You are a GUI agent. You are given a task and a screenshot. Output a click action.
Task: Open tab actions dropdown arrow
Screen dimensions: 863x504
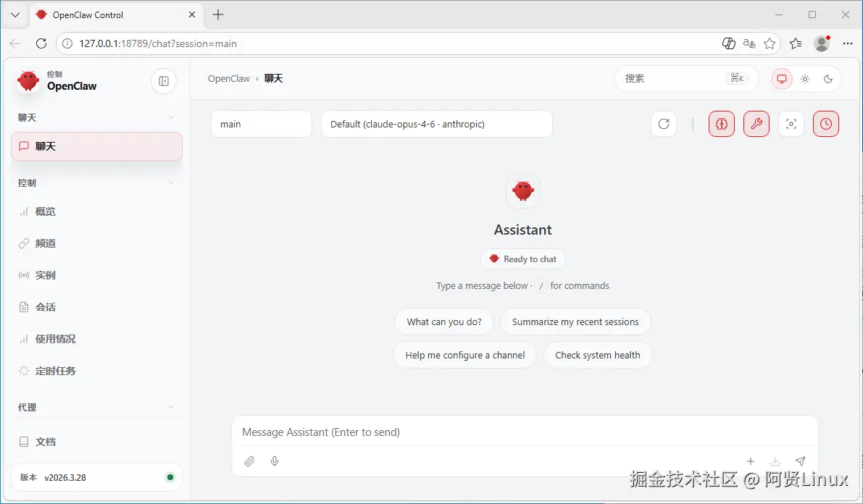point(15,15)
